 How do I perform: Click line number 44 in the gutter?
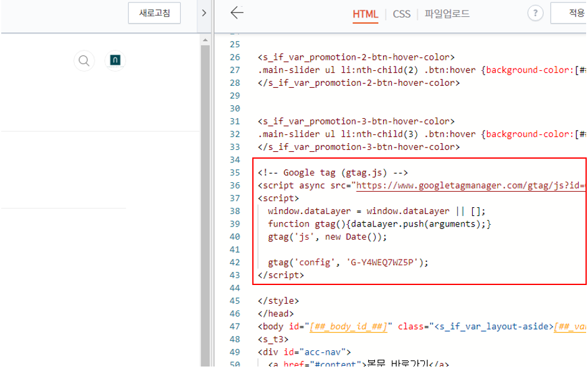tap(235, 288)
